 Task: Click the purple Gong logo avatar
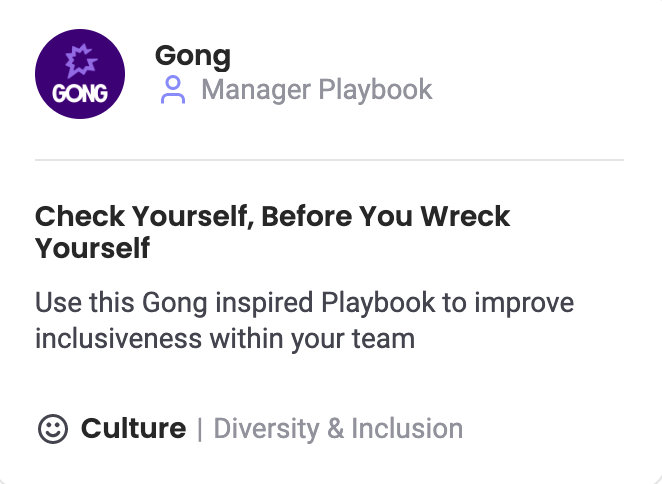pyautogui.click(x=80, y=73)
